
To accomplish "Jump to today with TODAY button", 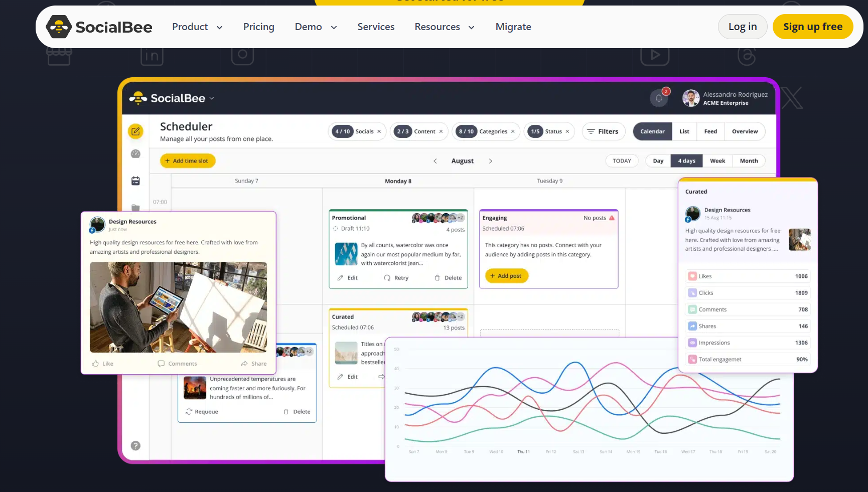I will (x=622, y=161).
